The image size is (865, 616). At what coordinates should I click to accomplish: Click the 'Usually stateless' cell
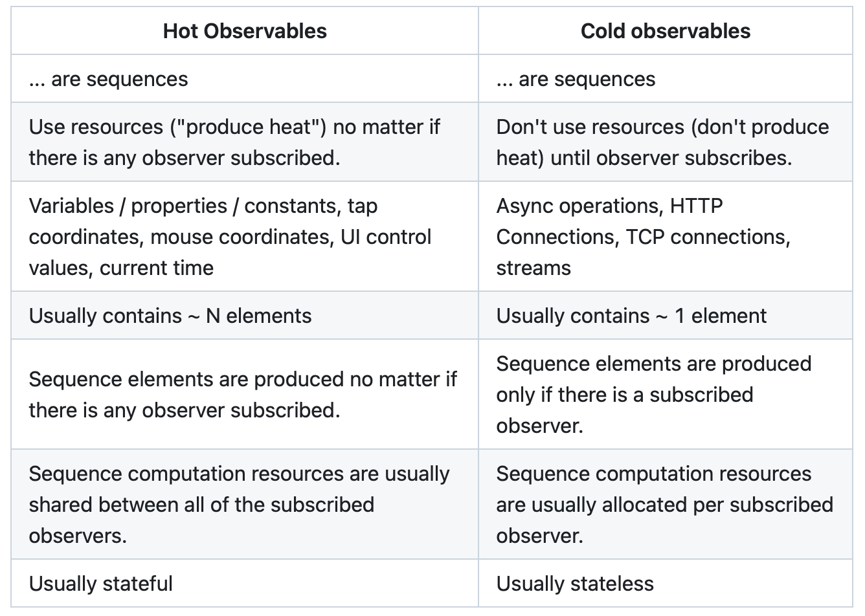[x=665, y=583]
